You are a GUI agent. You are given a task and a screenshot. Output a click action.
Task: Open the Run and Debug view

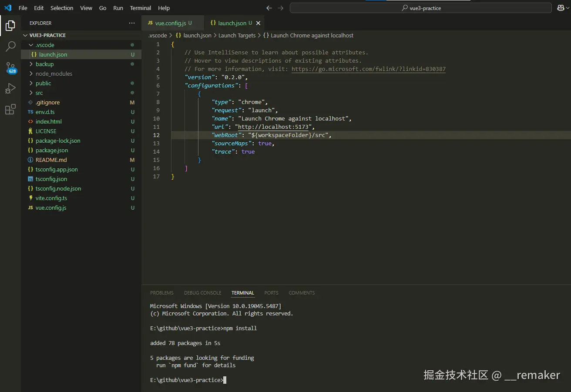[10, 89]
